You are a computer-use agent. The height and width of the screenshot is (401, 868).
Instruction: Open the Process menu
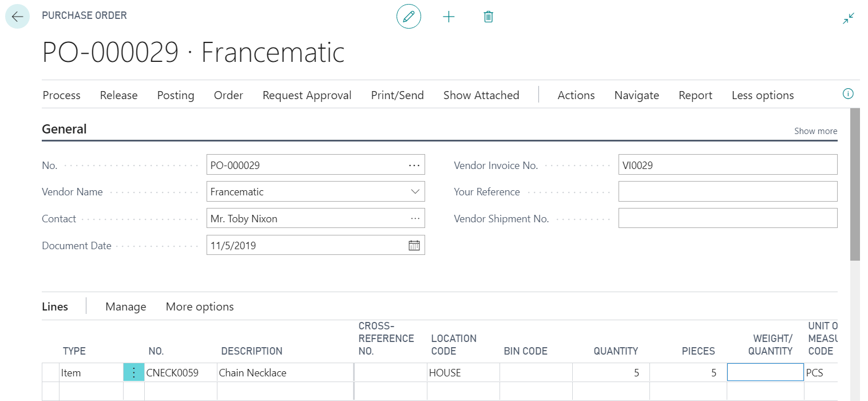(x=62, y=95)
